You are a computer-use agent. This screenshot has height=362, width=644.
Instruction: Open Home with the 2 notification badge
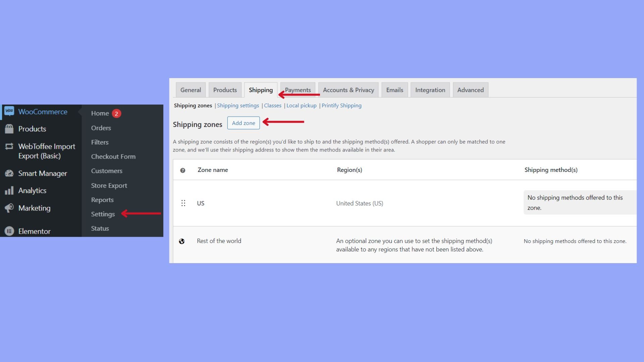[x=100, y=113]
